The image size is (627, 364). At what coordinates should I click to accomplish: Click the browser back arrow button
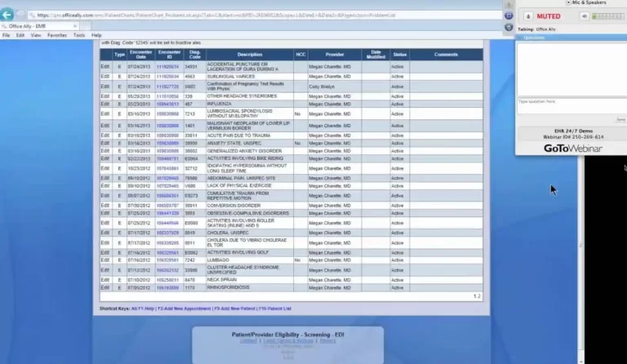7,16
